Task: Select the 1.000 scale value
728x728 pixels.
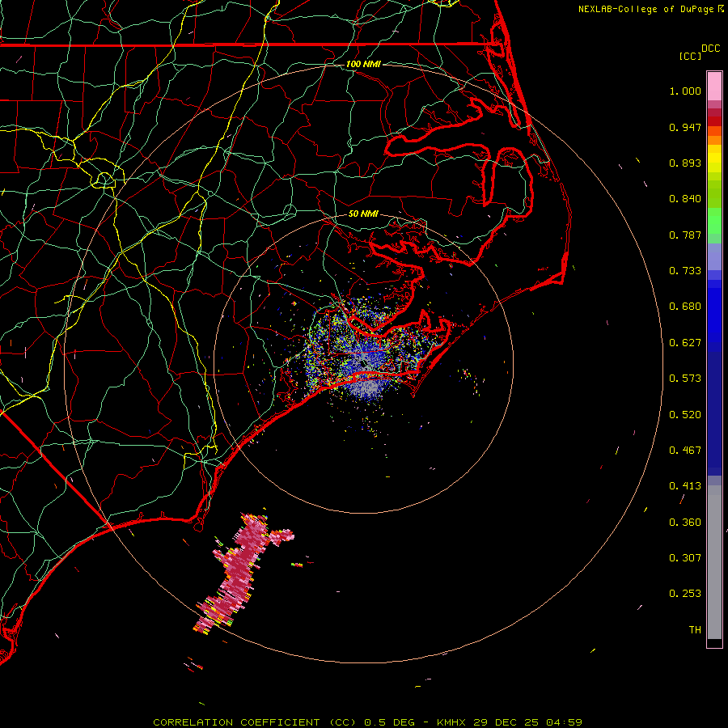Action: 685,91
